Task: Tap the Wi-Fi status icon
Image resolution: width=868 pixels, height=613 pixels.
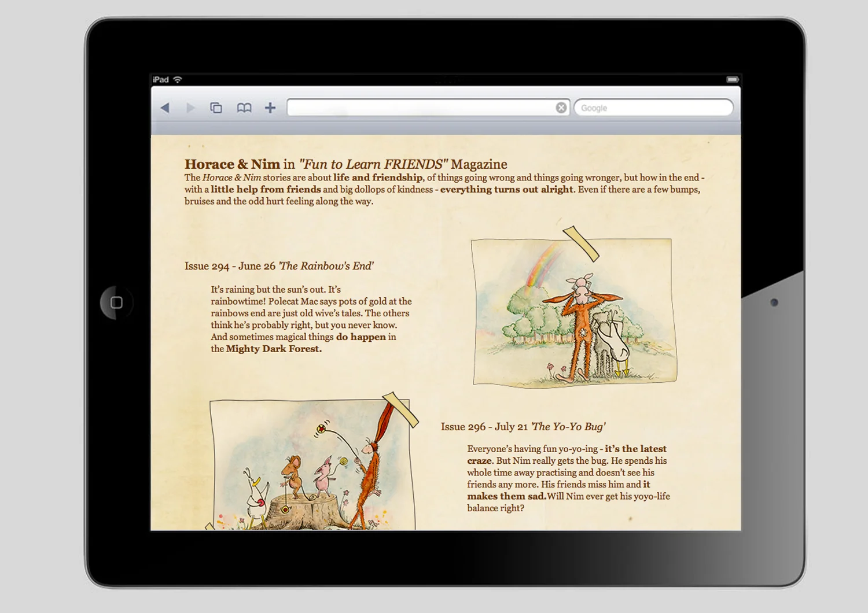Action: [178, 79]
